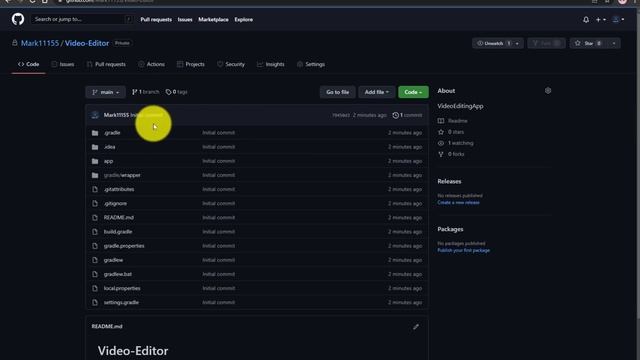Switch to the Settings tab

point(311,64)
